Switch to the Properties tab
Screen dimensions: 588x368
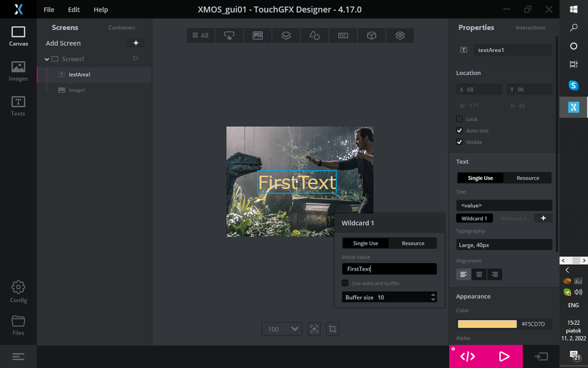[476, 27]
